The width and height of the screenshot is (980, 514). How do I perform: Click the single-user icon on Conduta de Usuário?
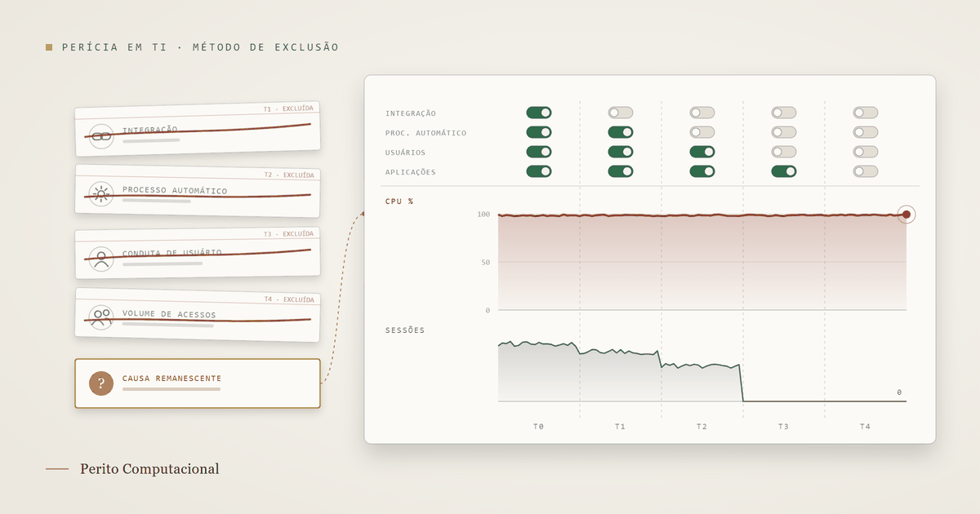100,259
